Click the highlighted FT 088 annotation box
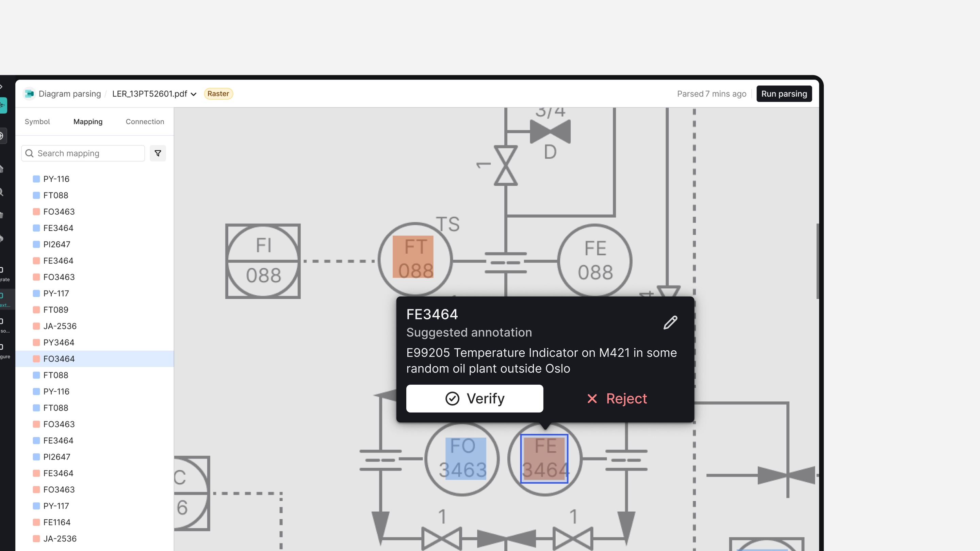The width and height of the screenshot is (980, 551). [413, 257]
